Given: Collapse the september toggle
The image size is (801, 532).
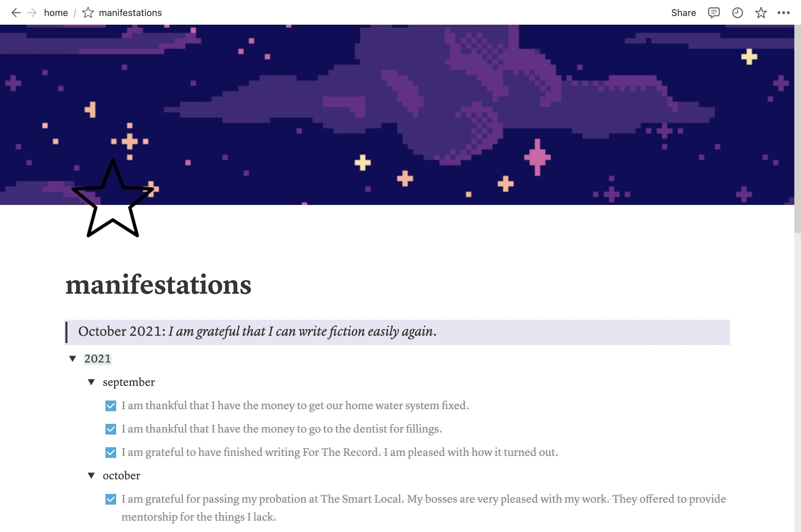Looking at the screenshot, I should click(91, 382).
